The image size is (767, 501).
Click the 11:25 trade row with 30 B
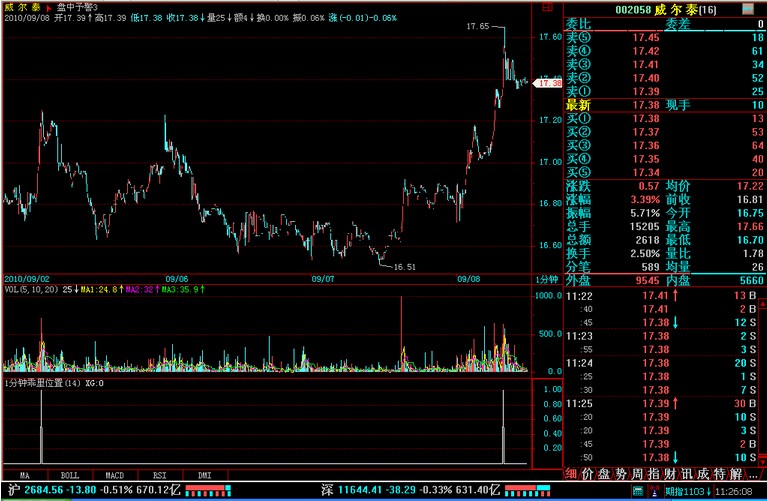(663, 402)
